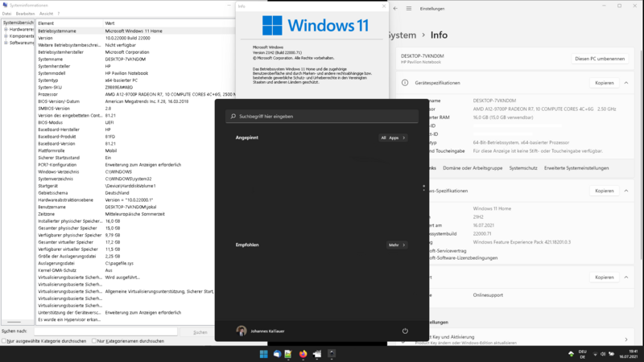Click the Suchen nach input field

pyautogui.click(x=105, y=331)
